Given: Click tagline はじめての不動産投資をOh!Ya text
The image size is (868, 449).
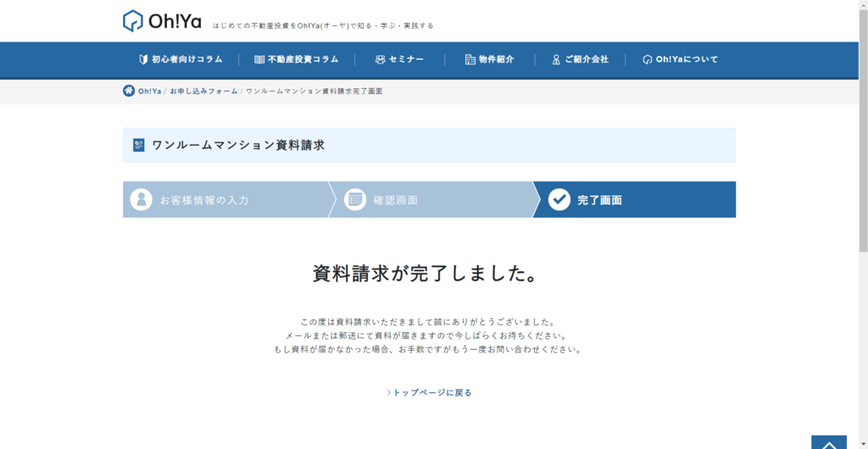Looking at the screenshot, I should click(x=323, y=26).
